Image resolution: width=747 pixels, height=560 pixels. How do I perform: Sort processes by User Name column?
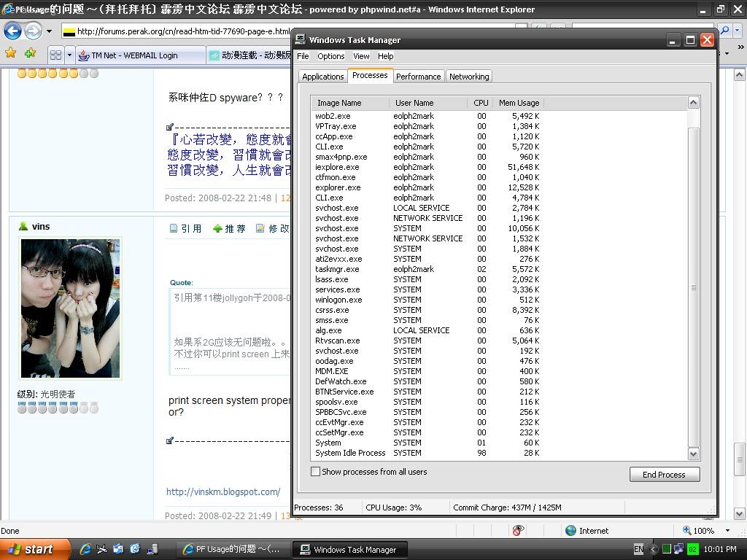tap(428, 103)
